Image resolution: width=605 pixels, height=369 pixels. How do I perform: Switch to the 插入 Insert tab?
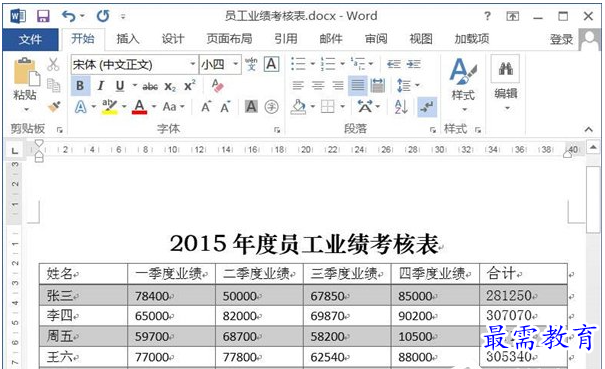click(x=128, y=39)
